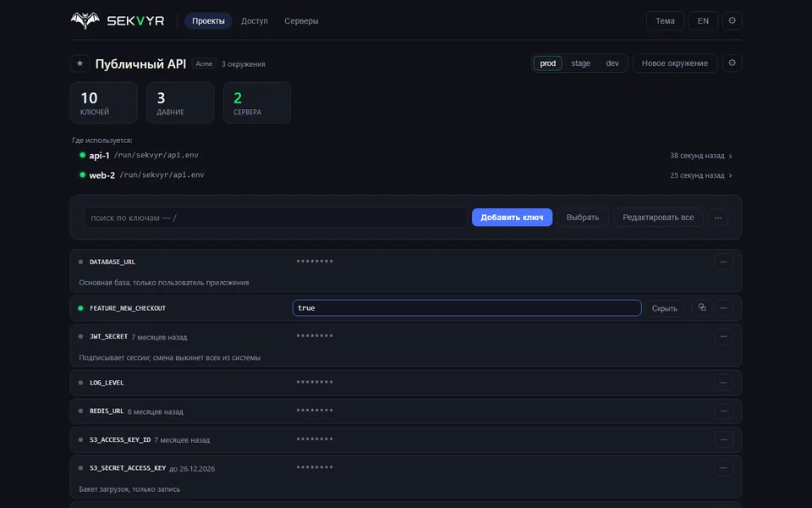Star the Публичный API project
This screenshot has height=508, width=812.
[x=80, y=63]
